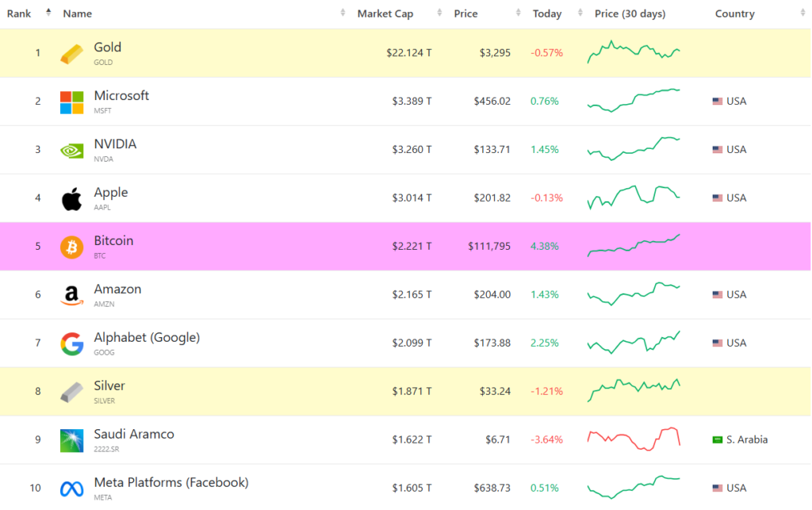Screen dimensions: 812x510
Task: Click the Saudi Aramco logo icon
Action: [x=71, y=441]
